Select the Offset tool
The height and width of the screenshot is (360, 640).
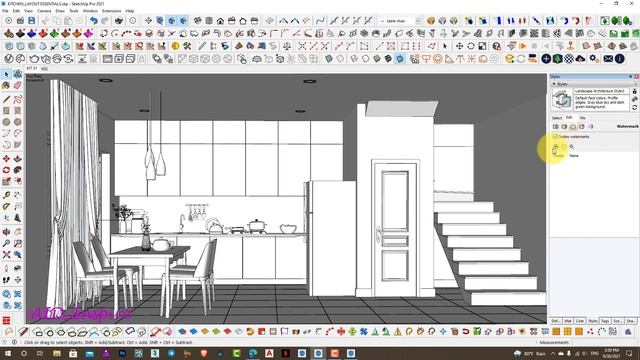point(18,182)
